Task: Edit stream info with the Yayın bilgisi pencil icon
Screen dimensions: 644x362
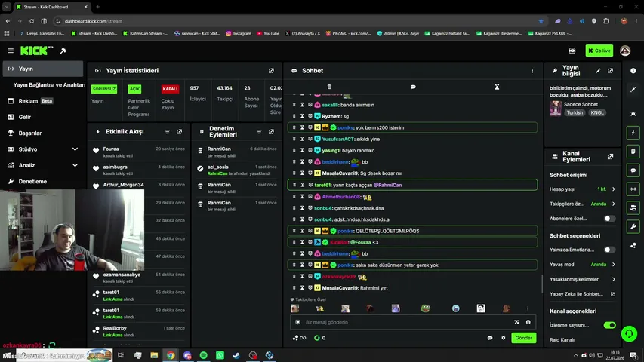Action: point(598,71)
